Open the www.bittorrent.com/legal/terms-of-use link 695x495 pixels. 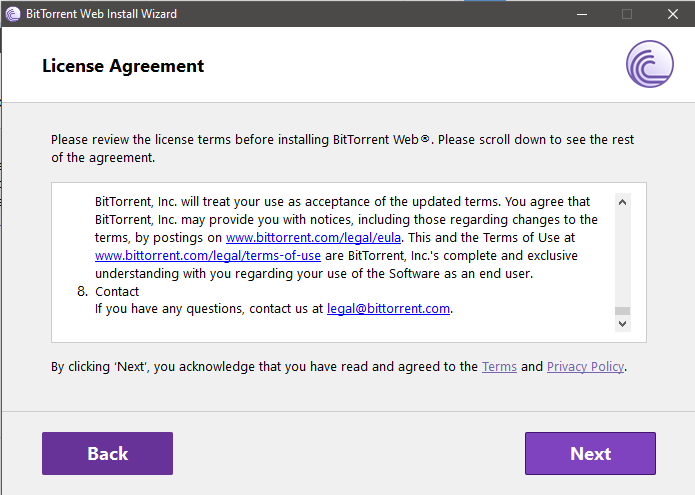click(x=208, y=256)
